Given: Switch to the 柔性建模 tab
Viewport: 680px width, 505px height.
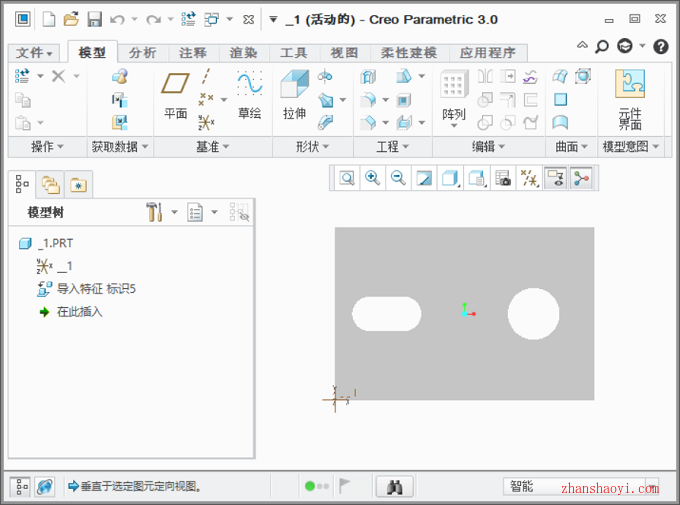Looking at the screenshot, I should click(x=409, y=53).
